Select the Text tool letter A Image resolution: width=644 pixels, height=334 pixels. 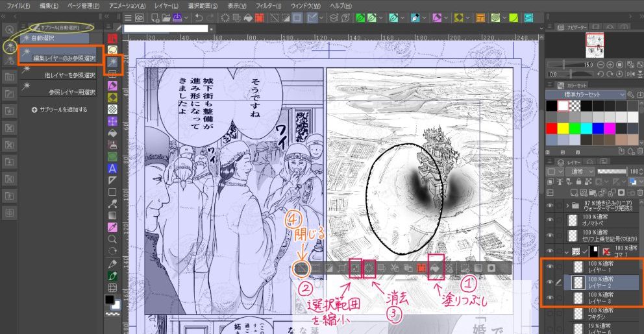tap(112, 168)
